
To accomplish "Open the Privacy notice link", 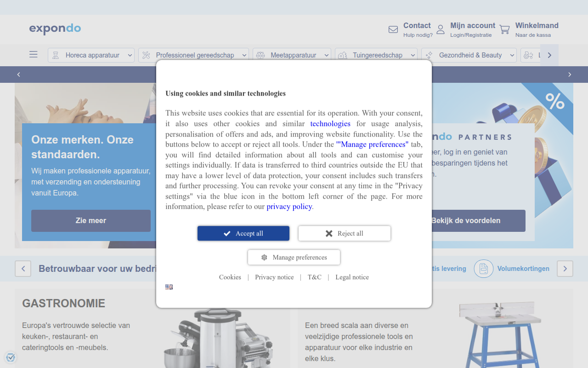I will coord(274,277).
